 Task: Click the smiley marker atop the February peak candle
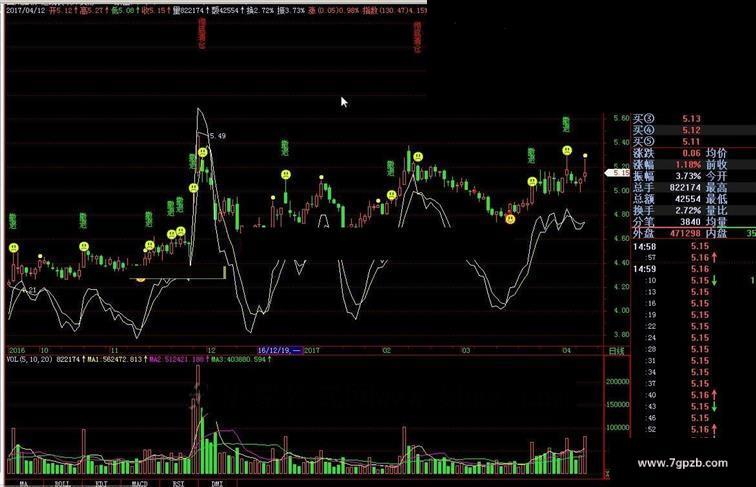point(418,157)
